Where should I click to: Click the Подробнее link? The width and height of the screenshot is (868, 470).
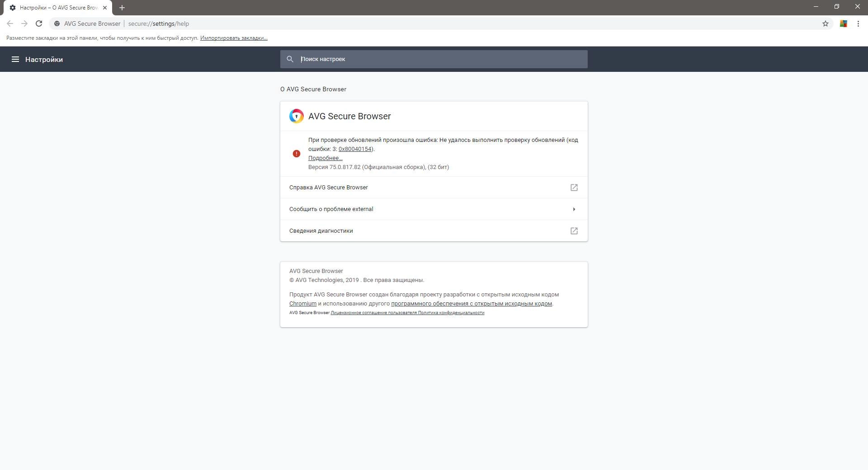(x=325, y=158)
